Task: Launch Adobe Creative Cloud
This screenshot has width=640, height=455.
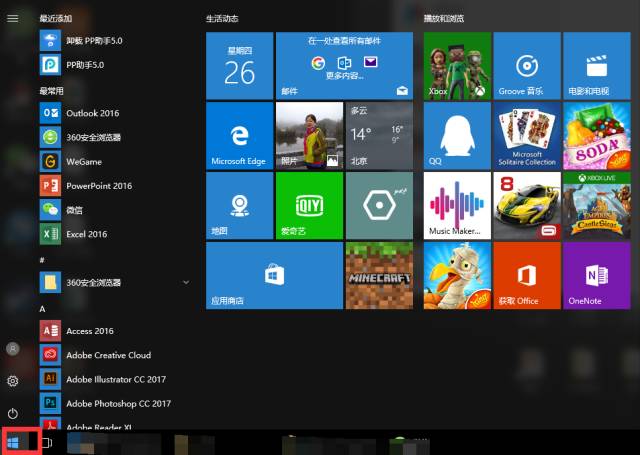Action: pyautogui.click(x=114, y=355)
